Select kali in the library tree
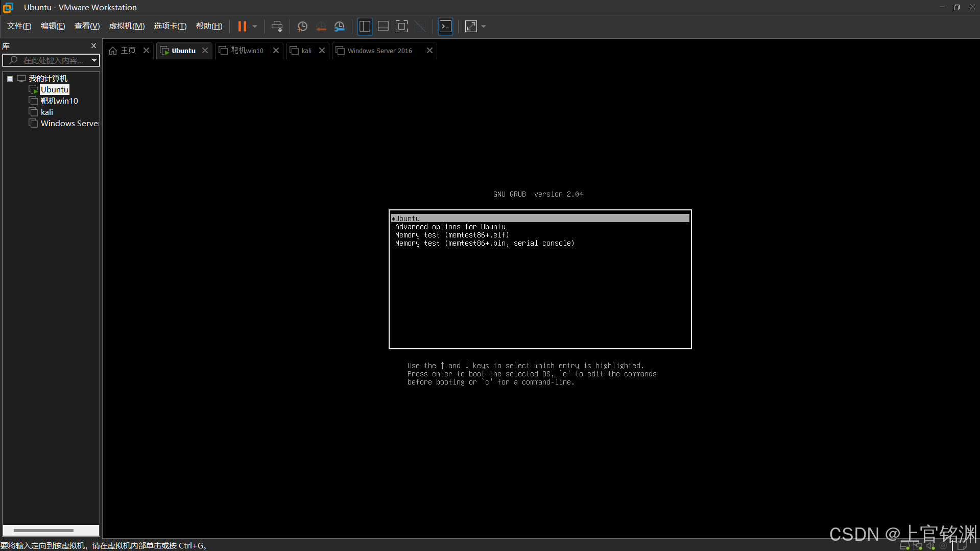Viewport: 980px width, 551px height. click(47, 112)
